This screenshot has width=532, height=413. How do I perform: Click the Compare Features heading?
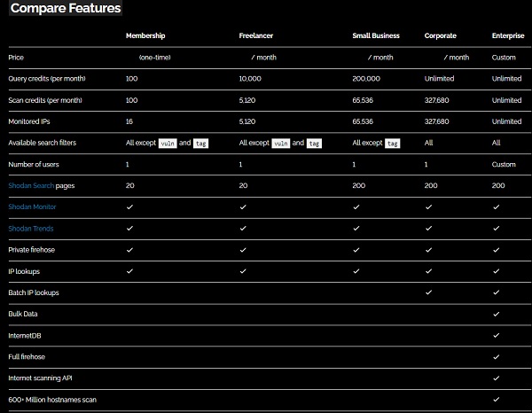(x=66, y=8)
